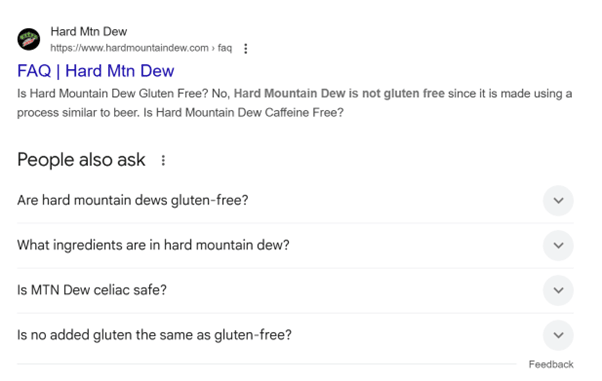Viewport: 602px width, 381px height.
Task: Click the Hard Mtn Dew site favicon
Action: [28, 39]
